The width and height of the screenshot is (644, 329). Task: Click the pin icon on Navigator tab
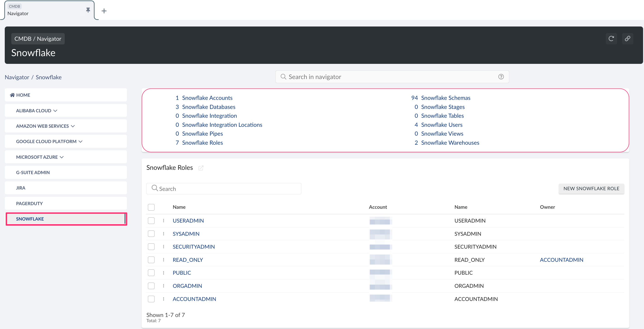click(x=88, y=10)
